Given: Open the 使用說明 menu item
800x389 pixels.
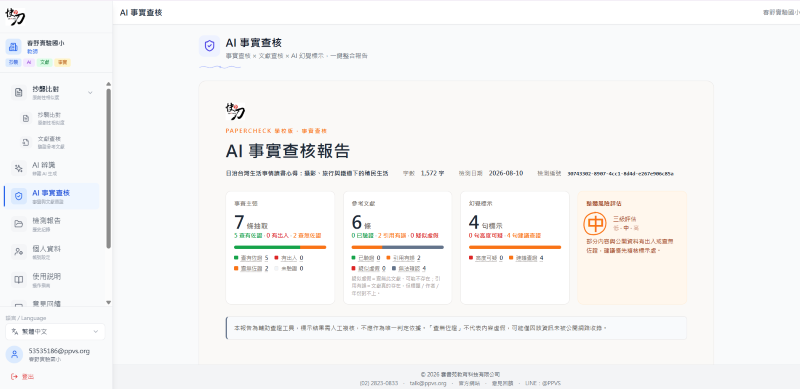Looking at the screenshot, I should [x=52, y=279].
